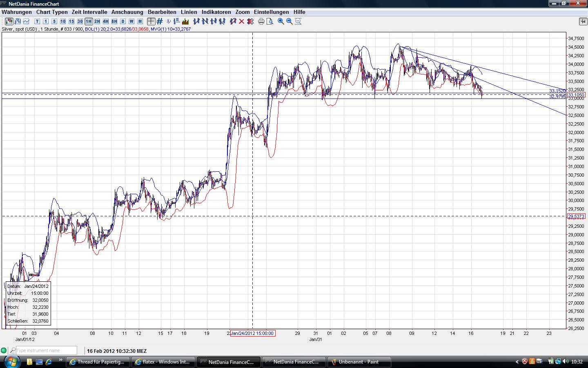Click the red 33,1050 current price label
Image resolution: width=588 pixels, height=368 pixels.
point(576,95)
